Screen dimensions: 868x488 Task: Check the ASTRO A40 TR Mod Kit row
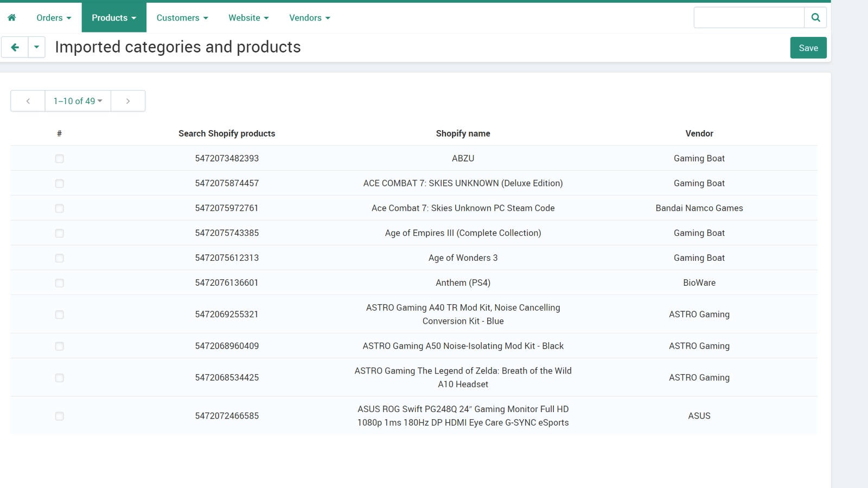pos(60,315)
